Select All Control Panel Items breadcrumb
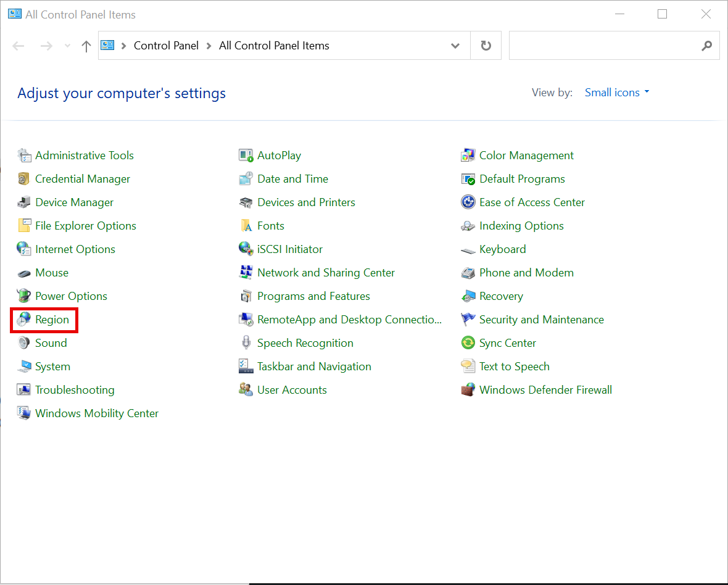The height and width of the screenshot is (585, 728). pyautogui.click(x=274, y=46)
